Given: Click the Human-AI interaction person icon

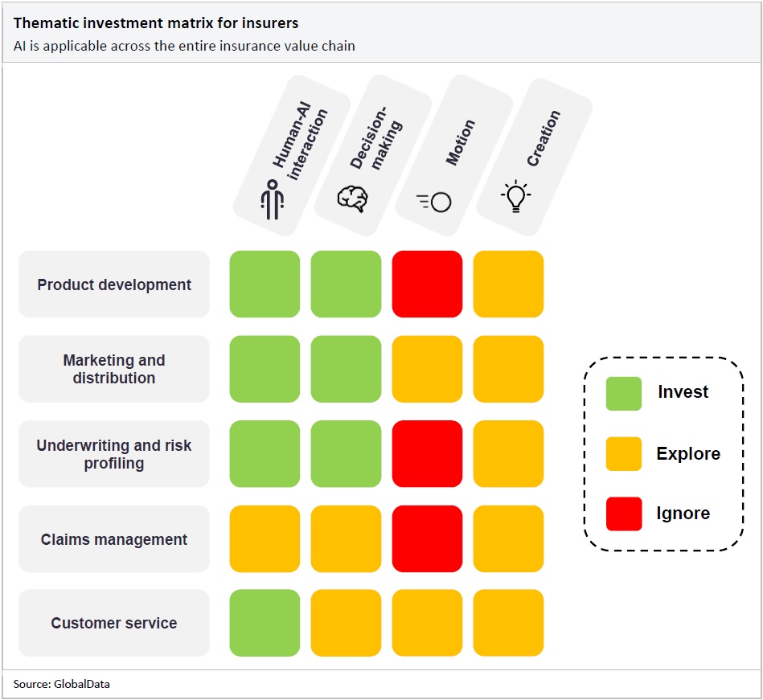Looking at the screenshot, I should pyautogui.click(x=273, y=199).
